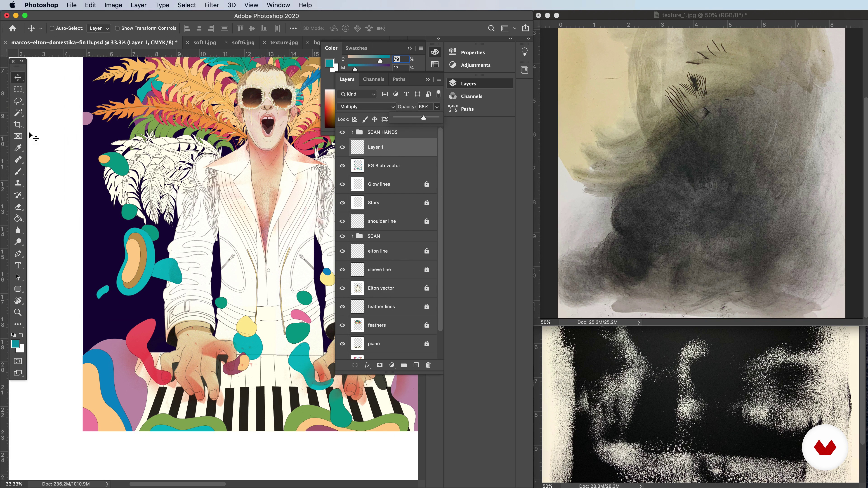Open the Window menu

pyautogui.click(x=278, y=5)
